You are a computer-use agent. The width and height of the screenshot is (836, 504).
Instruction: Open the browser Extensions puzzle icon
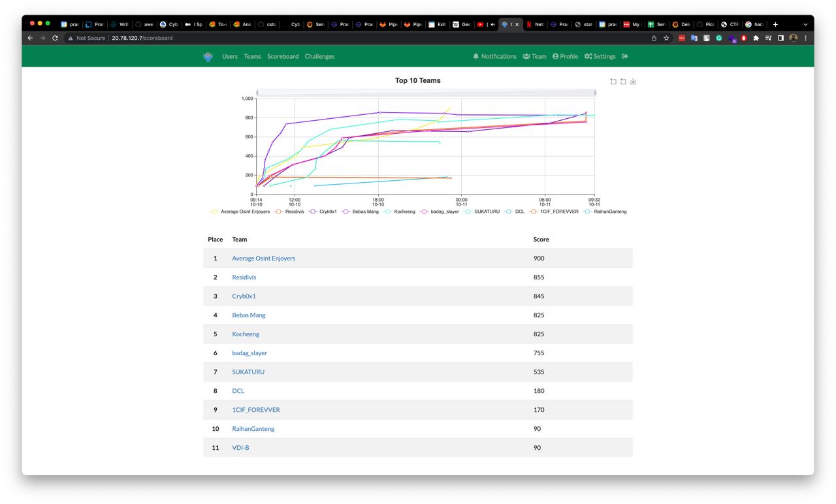(756, 39)
